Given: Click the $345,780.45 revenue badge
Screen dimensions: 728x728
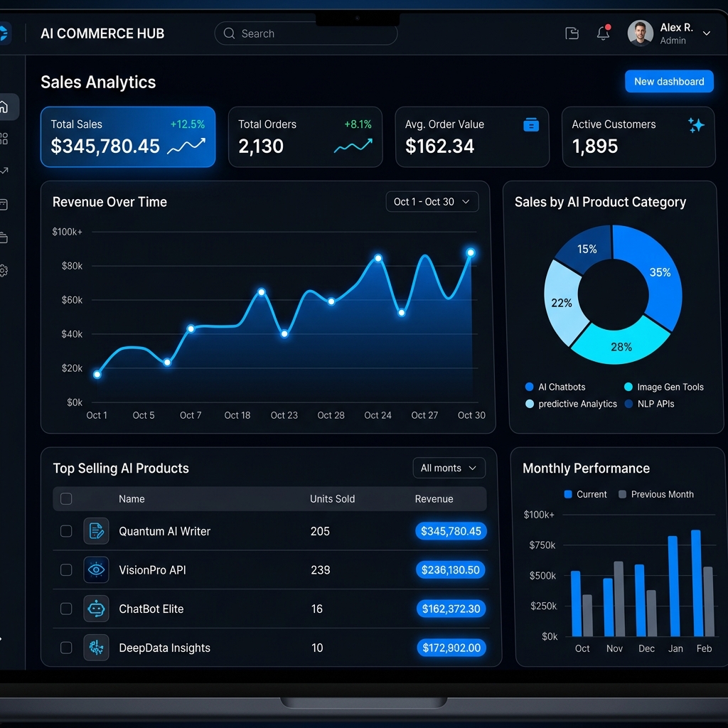Looking at the screenshot, I should click(x=451, y=531).
